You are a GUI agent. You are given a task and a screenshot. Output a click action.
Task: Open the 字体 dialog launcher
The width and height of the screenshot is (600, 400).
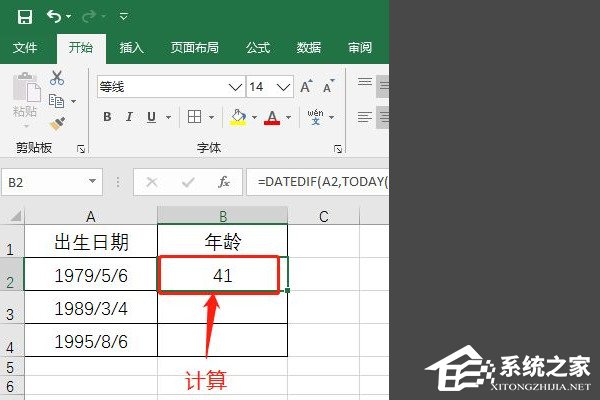click(338, 149)
